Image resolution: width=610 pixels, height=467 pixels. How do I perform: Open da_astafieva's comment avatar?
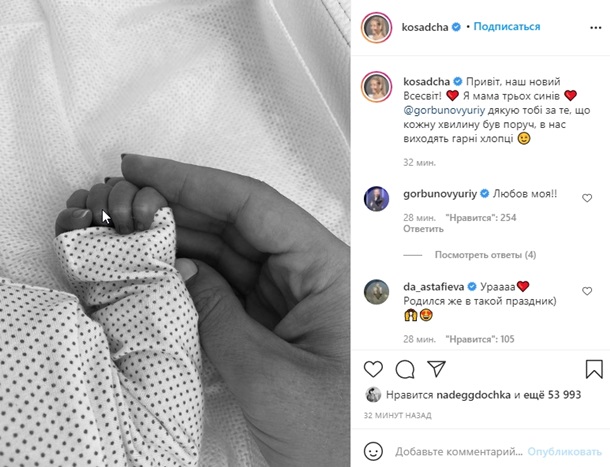pos(376,292)
